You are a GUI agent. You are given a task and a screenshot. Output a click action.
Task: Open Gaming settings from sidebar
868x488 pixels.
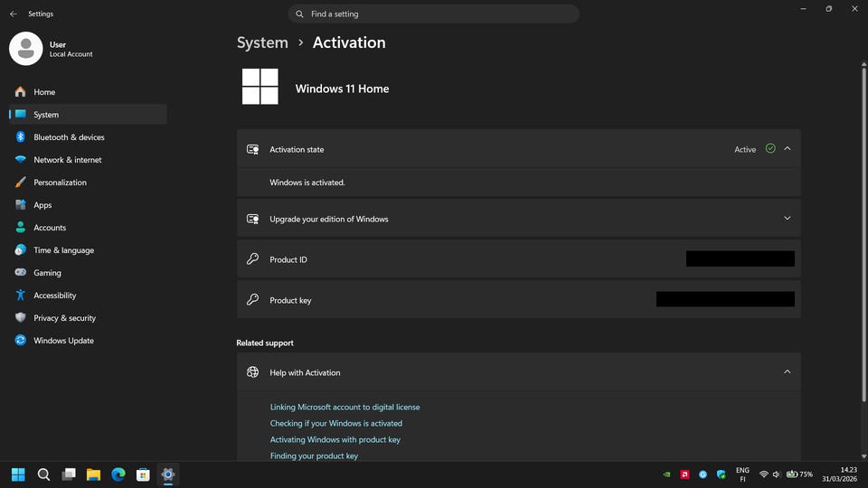47,273
